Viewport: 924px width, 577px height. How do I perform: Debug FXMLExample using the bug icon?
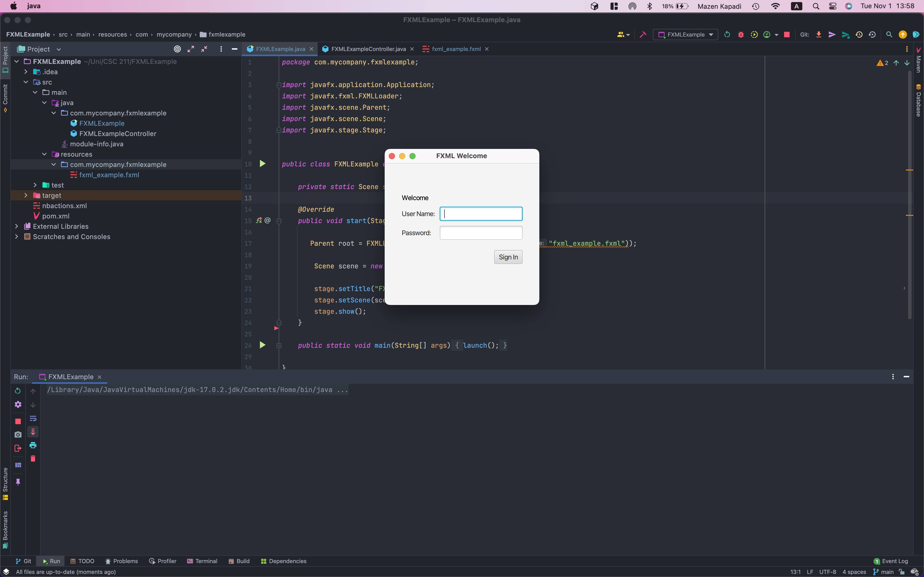(741, 34)
